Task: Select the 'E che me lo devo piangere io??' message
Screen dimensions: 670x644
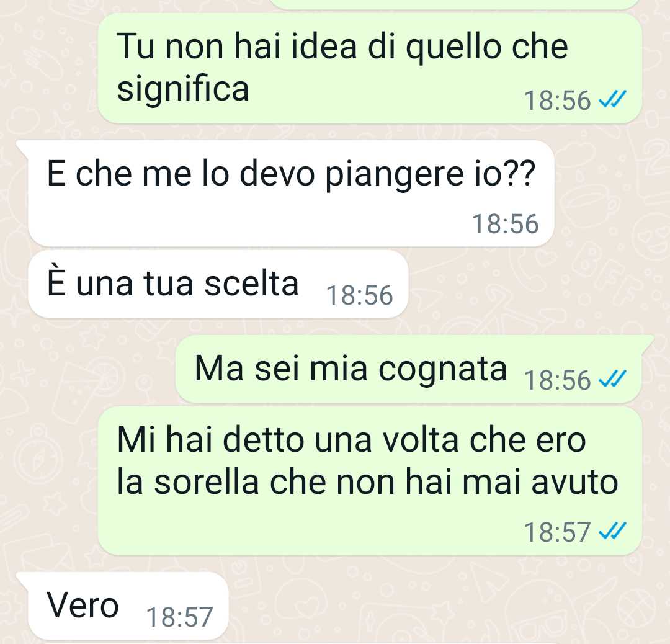Action: click(290, 193)
